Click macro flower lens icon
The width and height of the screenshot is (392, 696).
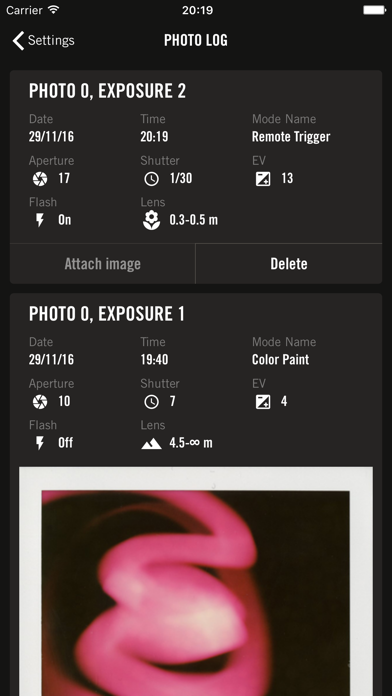click(151, 220)
